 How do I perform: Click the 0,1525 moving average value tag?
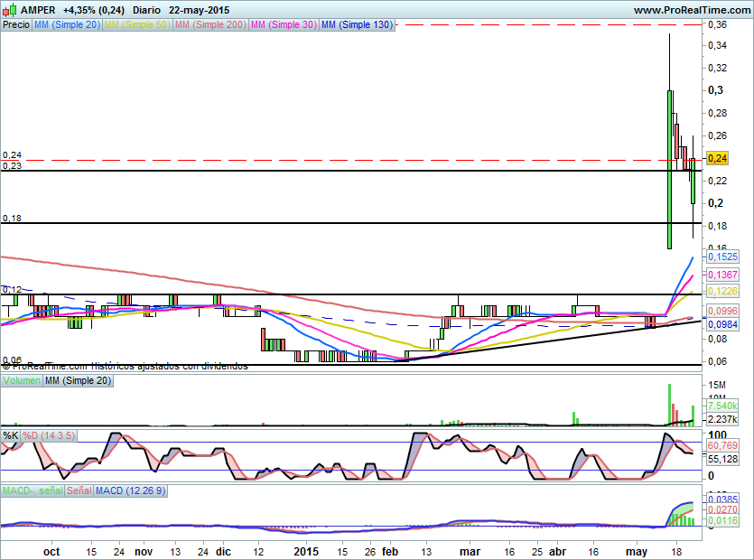[x=721, y=257]
